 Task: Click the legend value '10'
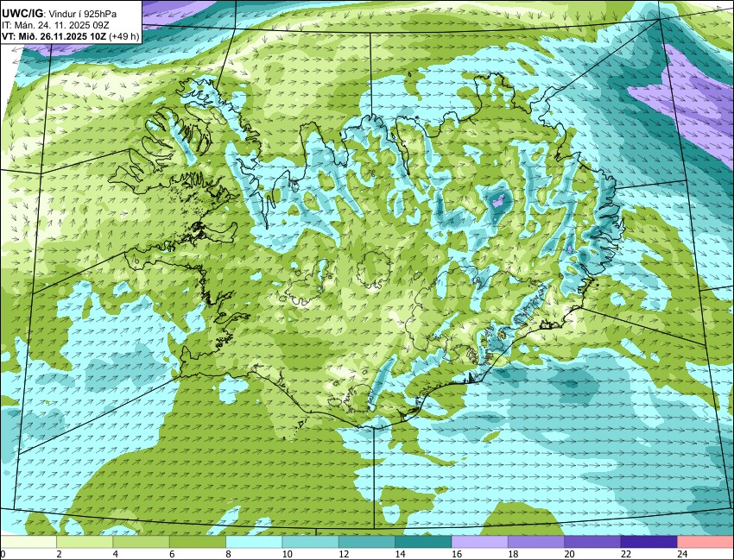(287, 554)
